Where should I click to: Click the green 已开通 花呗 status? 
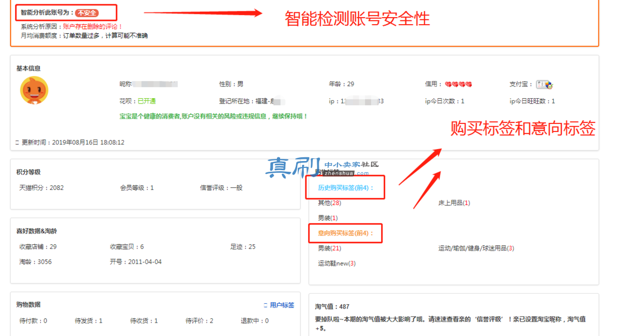(147, 101)
